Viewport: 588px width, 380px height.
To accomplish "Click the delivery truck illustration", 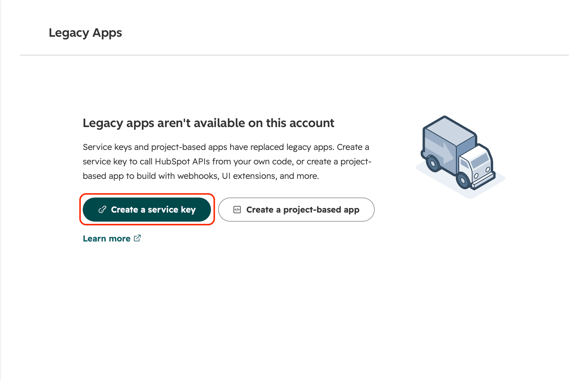I will pos(460,157).
